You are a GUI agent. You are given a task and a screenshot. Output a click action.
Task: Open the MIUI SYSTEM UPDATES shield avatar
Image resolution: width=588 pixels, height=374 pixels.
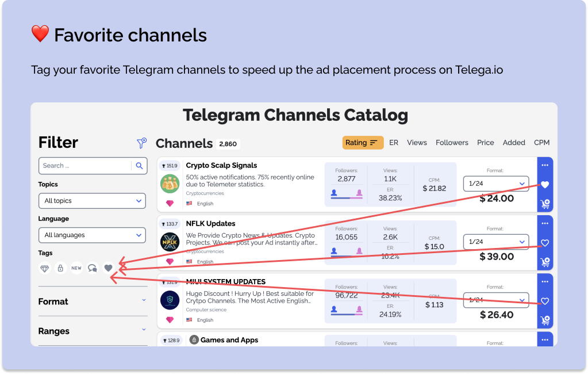pyautogui.click(x=170, y=300)
